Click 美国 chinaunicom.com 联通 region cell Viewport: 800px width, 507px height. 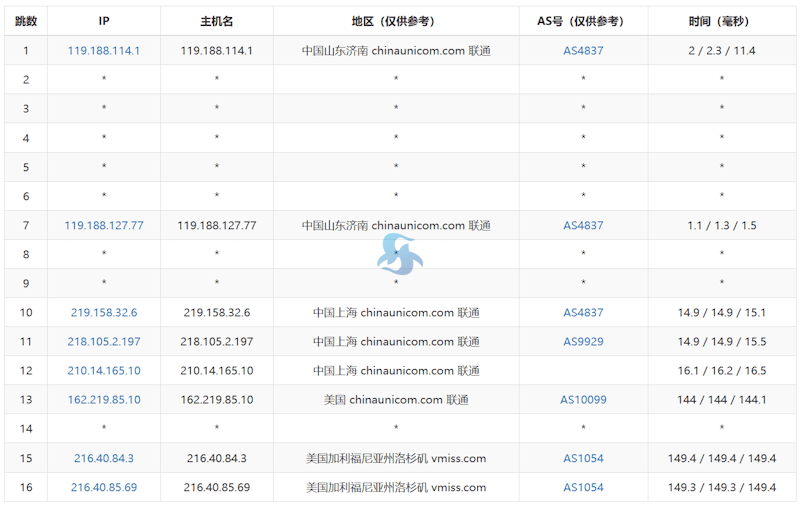tap(396, 400)
